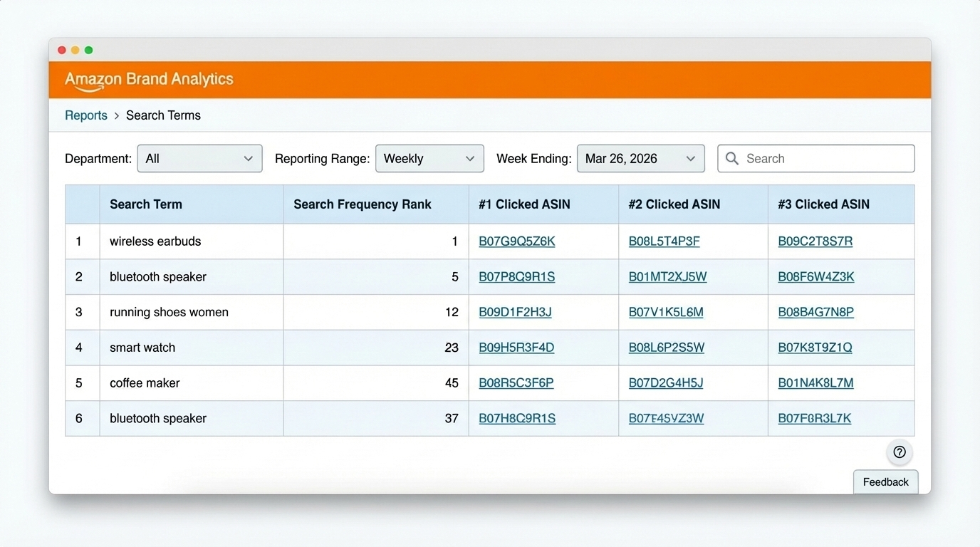
Task: Open the help question mark icon
Action: [x=899, y=452]
